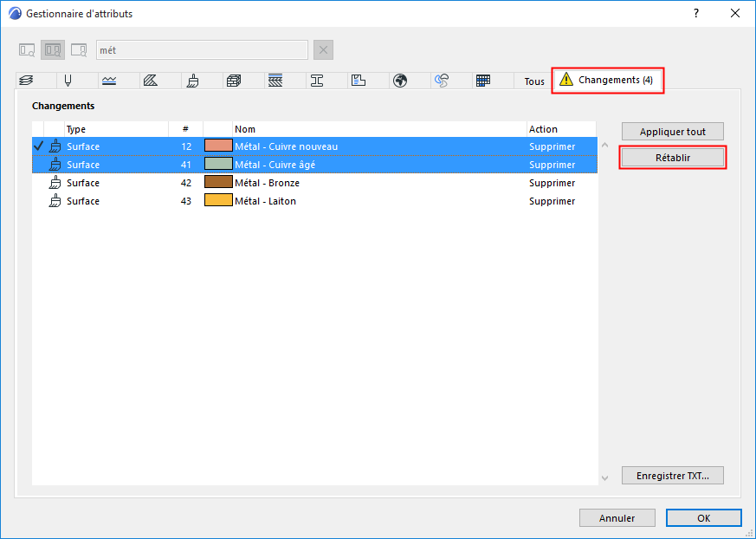Sort by the Type column header

116,129
